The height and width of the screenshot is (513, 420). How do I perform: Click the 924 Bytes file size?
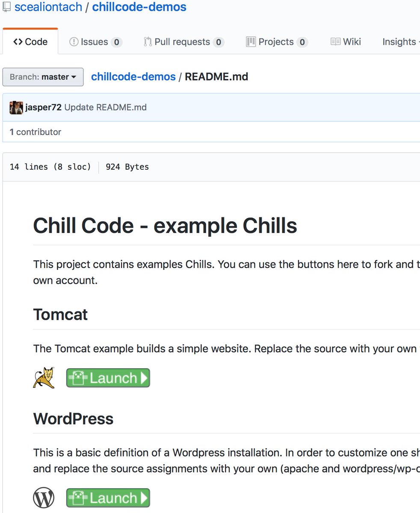pos(127,167)
